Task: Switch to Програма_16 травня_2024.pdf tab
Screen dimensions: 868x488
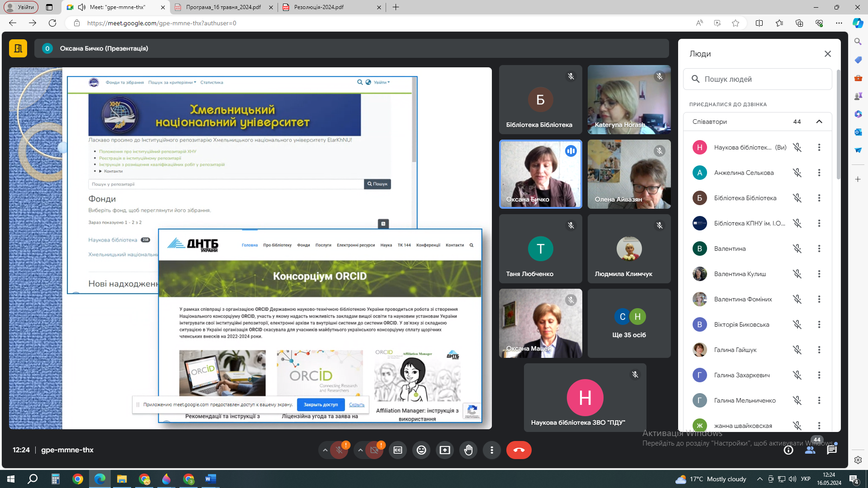Action: pyautogui.click(x=224, y=7)
